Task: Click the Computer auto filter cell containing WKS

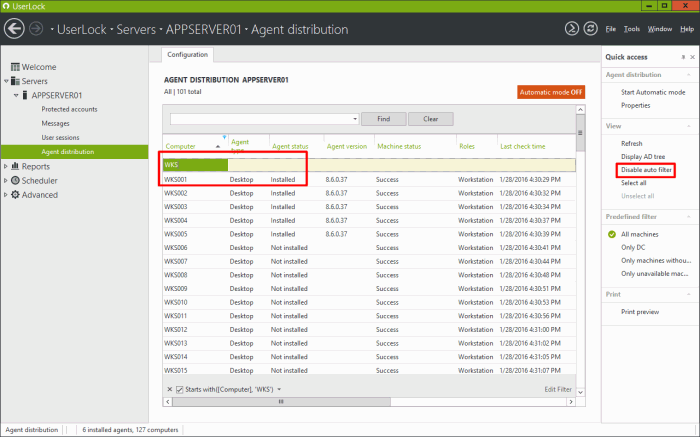Action: [195, 165]
